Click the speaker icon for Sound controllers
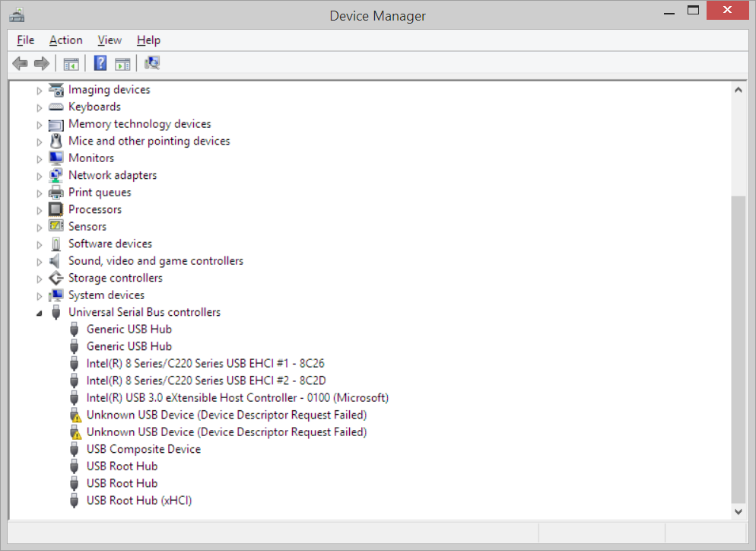Viewport: 756px width, 551px height. tap(55, 261)
